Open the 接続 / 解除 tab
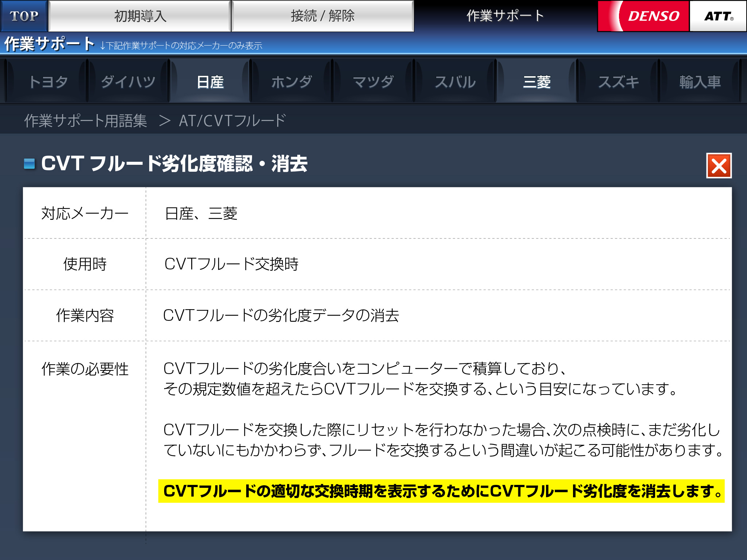This screenshot has height=560, width=747. [x=322, y=16]
